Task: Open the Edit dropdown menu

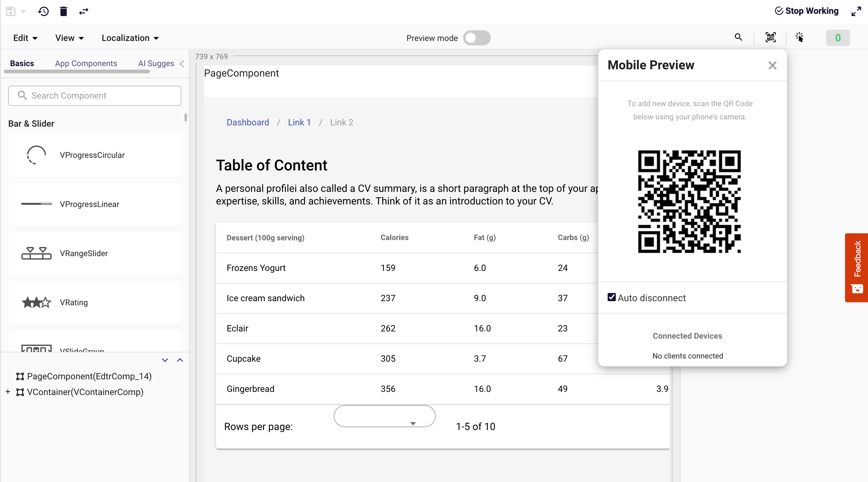Action: coord(25,38)
